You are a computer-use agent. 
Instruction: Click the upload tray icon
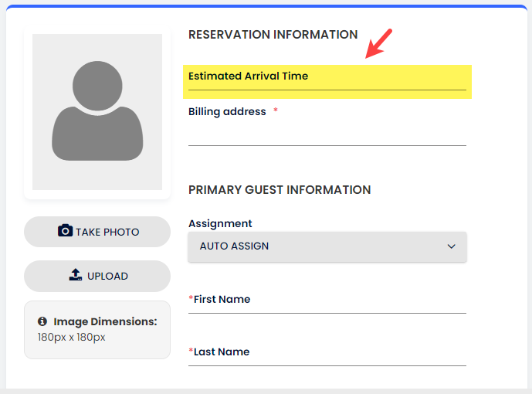coord(76,276)
